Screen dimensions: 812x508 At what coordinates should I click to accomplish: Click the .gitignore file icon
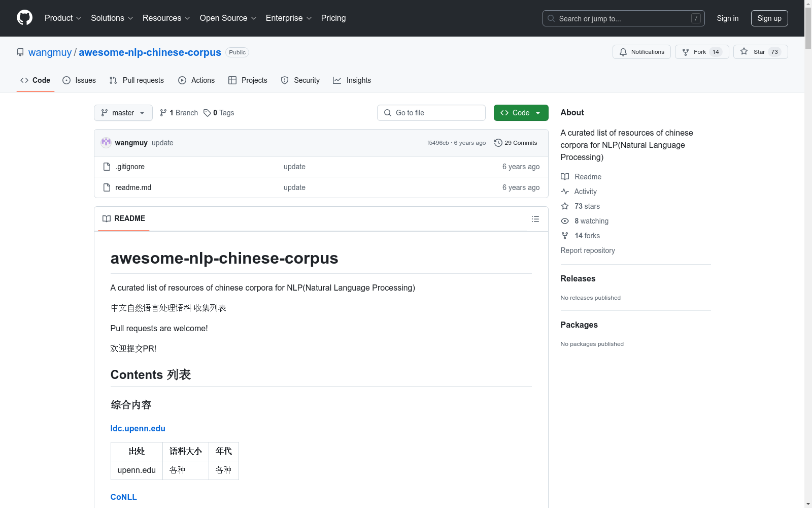[107, 167]
